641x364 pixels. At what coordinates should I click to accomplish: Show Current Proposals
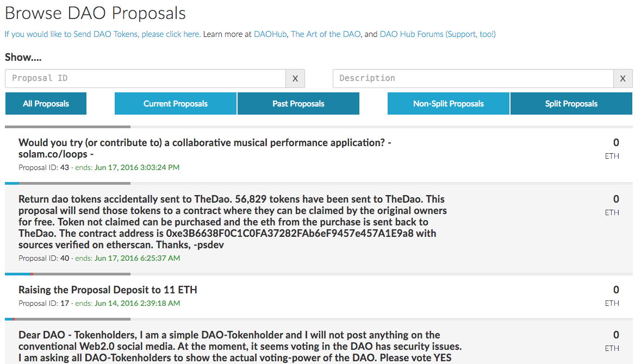pyautogui.click(x=175, y=104)
